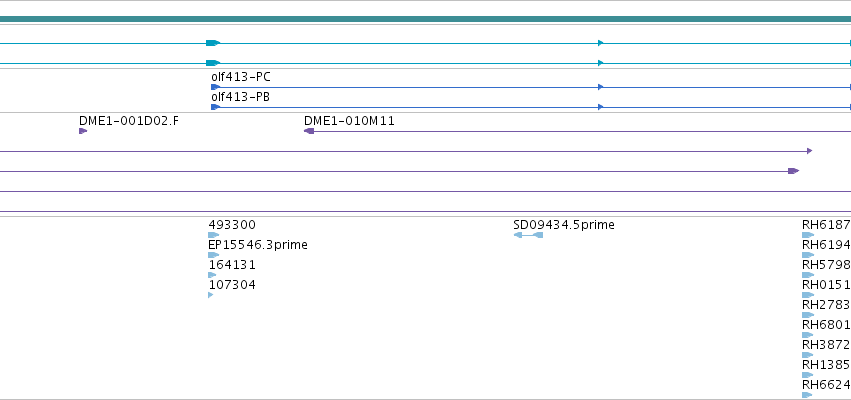Click the 107304 small arrow glyph

click(211, 295)
